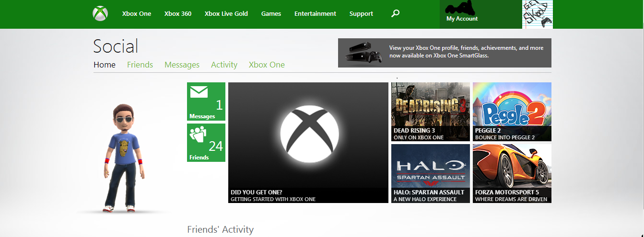The image size is (644, 237).
Task: Open My Account in the header
Action: 462,19
